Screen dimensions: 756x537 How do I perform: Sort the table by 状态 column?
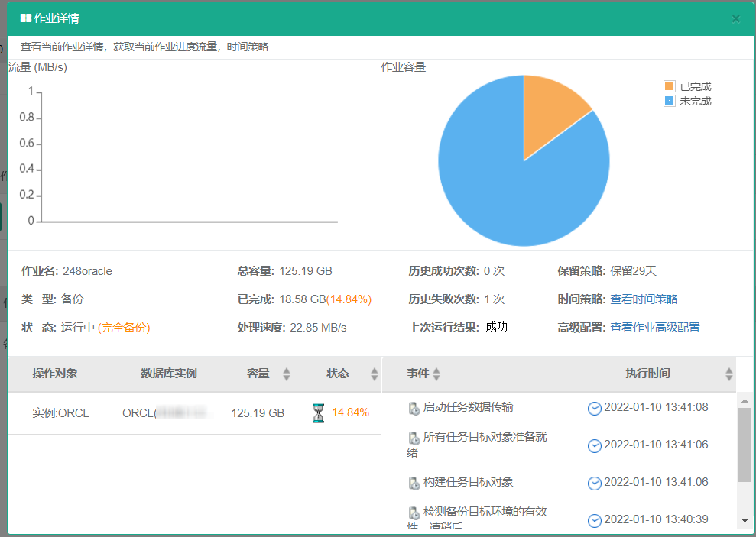(x=375, y=374)
